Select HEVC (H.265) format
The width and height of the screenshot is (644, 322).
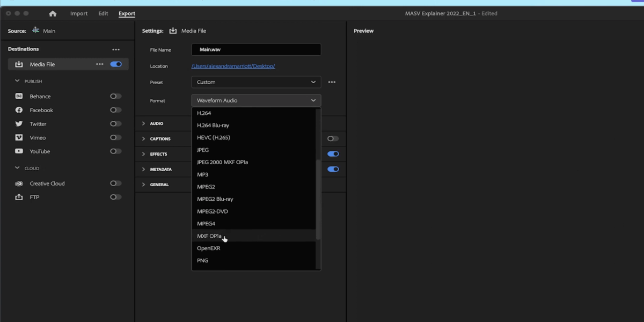[x=253, y=137]
